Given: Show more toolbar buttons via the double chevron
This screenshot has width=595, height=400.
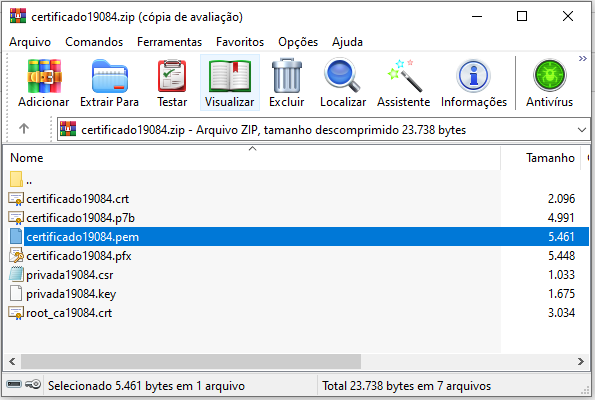Looking at the screenshot, I should [582, 58].
